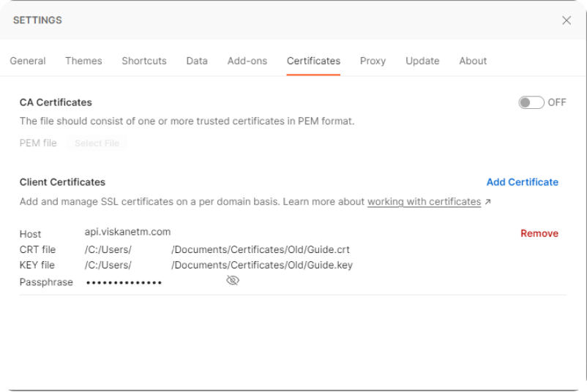
Task: Click the masked Passphrase field
Action: pos(124,282)
